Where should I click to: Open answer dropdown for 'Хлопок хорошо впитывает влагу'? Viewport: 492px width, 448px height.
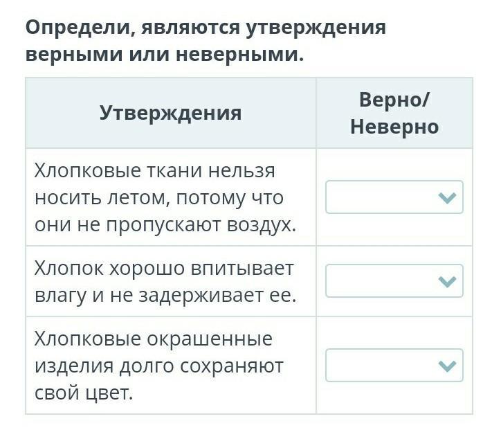coord(394,281)
